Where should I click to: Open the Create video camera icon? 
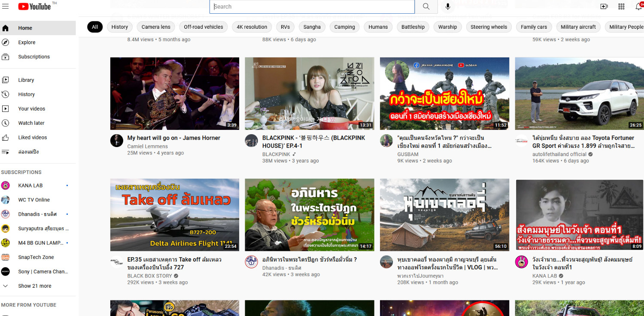[604, 6]
